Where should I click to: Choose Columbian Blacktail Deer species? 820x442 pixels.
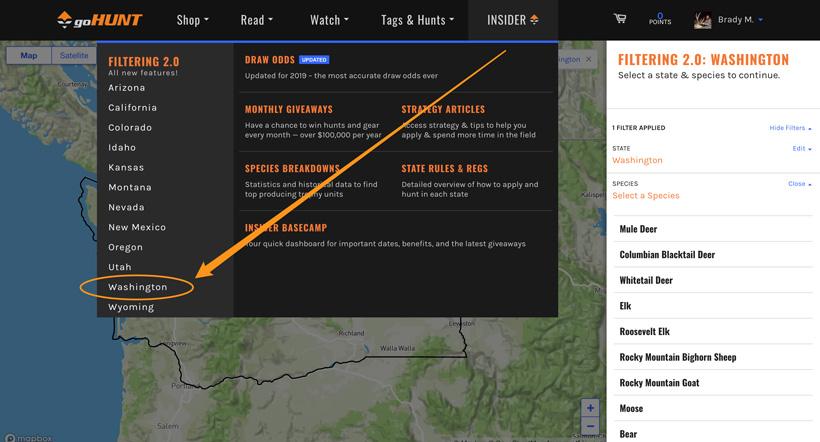[713, 255]
